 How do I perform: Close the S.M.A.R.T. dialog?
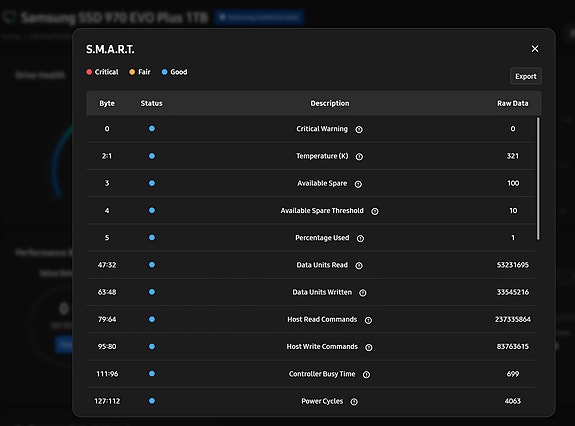click(535, 49)
